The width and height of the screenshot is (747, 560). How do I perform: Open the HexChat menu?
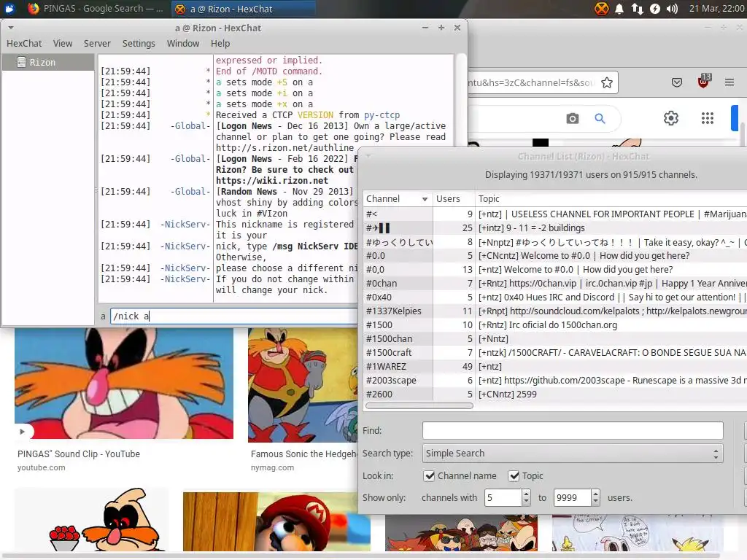coord(24,43)
